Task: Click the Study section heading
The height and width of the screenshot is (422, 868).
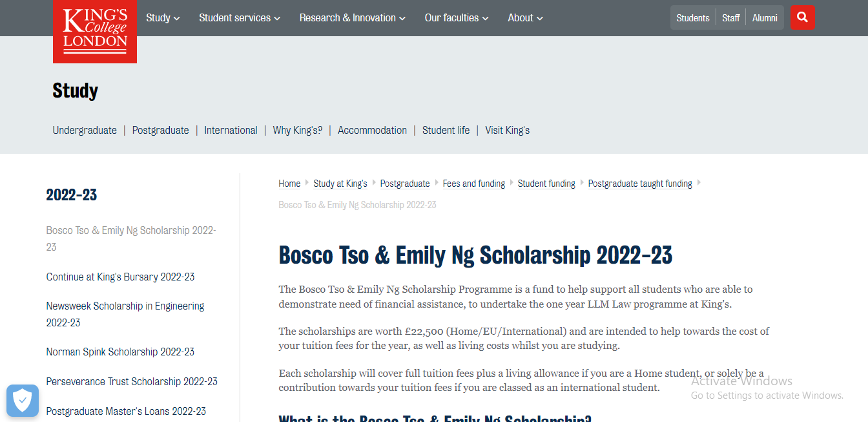Action: point(75,90)
